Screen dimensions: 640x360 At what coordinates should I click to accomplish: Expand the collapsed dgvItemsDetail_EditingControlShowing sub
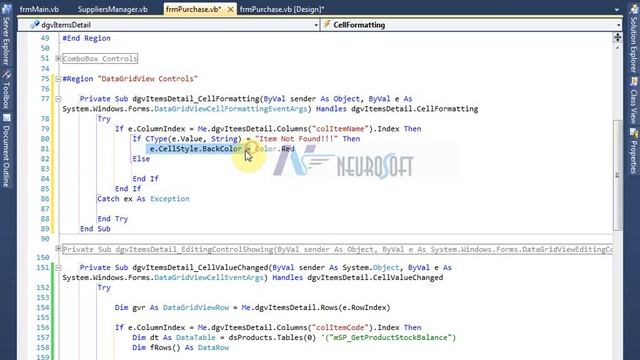click(x=58, y=249)
